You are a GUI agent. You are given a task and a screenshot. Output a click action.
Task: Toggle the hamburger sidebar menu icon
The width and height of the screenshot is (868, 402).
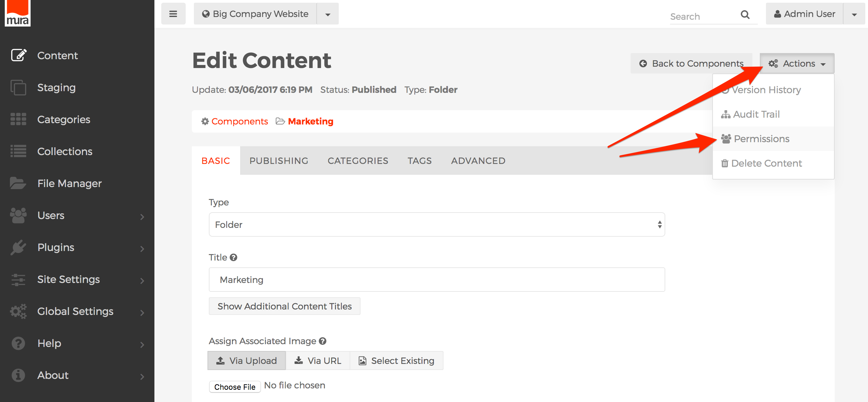[173, 14]
